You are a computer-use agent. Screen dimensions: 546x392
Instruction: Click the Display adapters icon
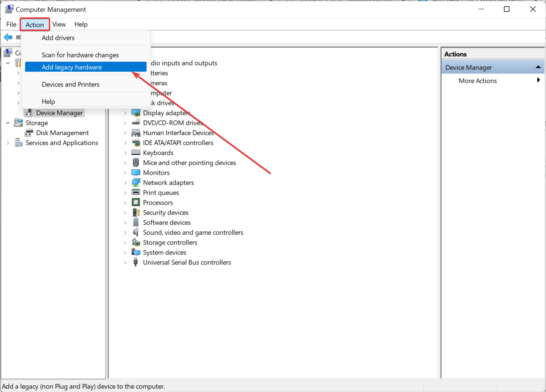136,113
